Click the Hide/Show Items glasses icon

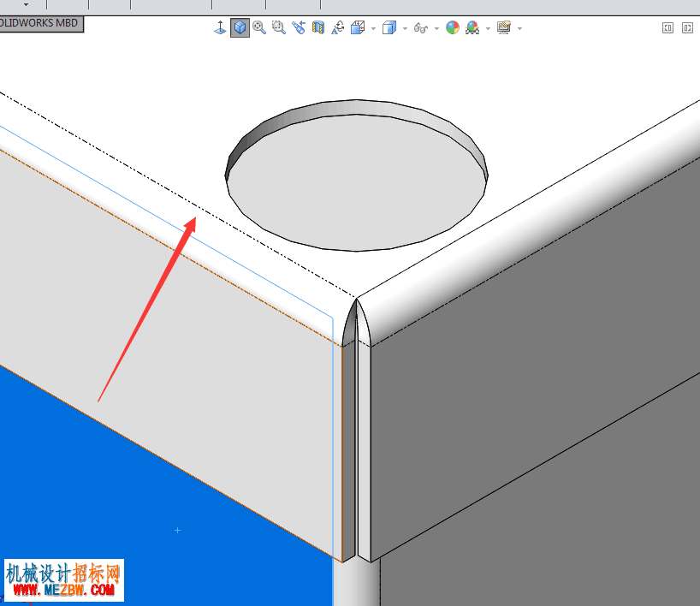[421, 28]
